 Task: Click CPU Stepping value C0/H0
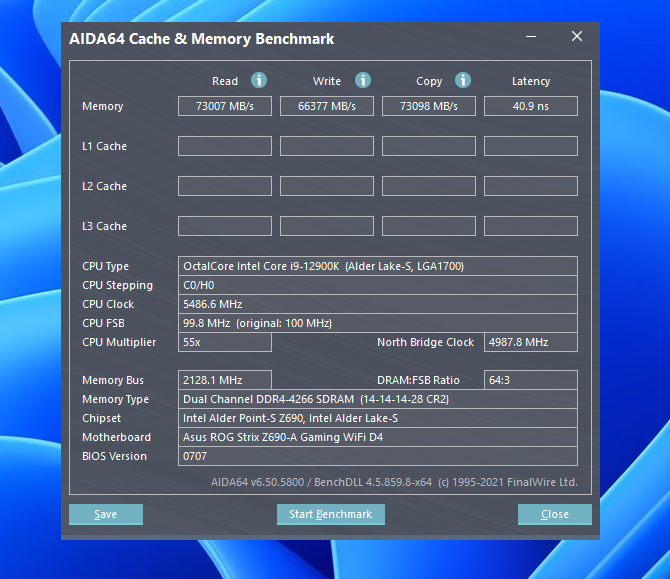click(378, 285)
